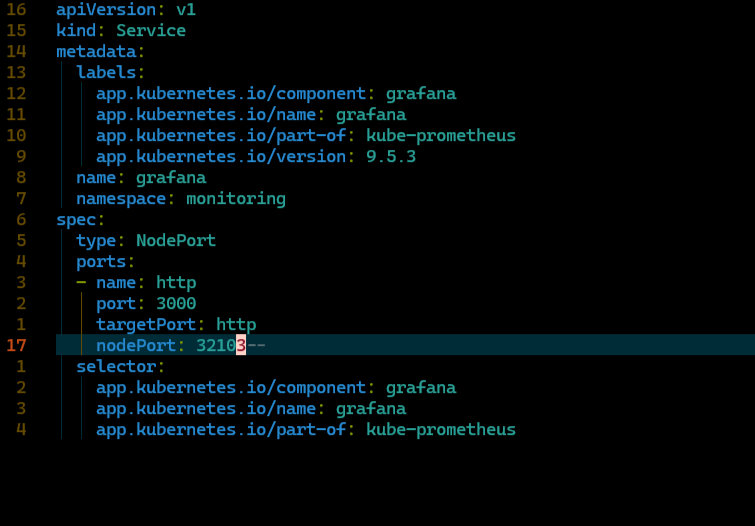The height and width of the screenshot is (526, 755).
Task: Click the targetPort key
Action: pyautogui.click(x=146, y=325)
